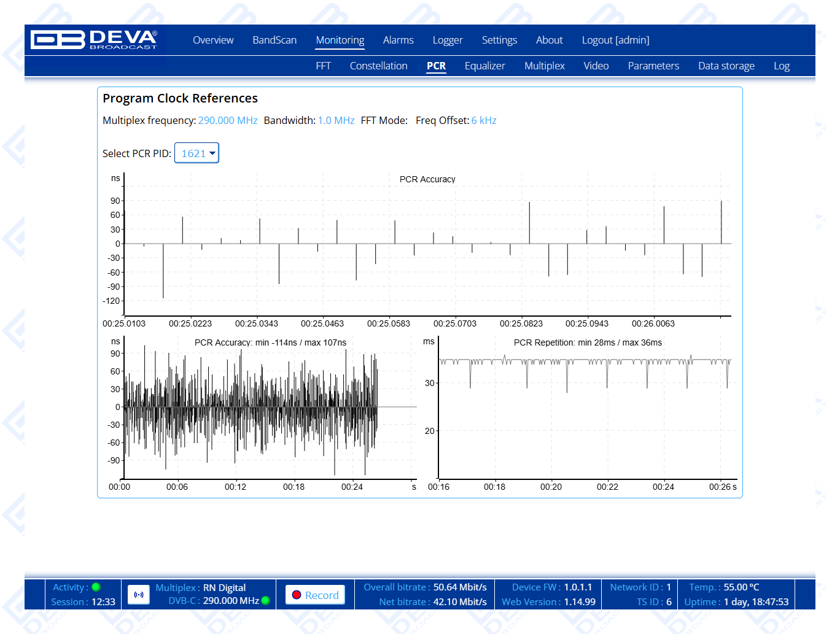
Task: Switch to the Parameters tab
Action: [x=653, y=66]
